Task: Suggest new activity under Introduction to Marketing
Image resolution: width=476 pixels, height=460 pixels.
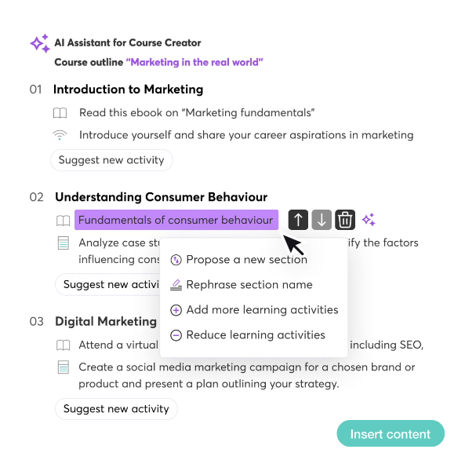Action: coord(111,160)
